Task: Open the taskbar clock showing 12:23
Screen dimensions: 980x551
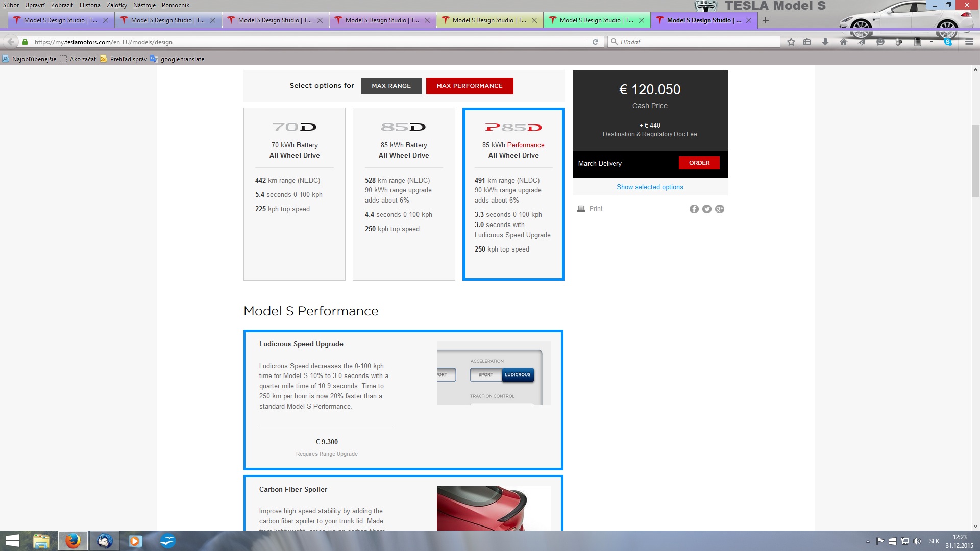Action: tap(960, 541)
